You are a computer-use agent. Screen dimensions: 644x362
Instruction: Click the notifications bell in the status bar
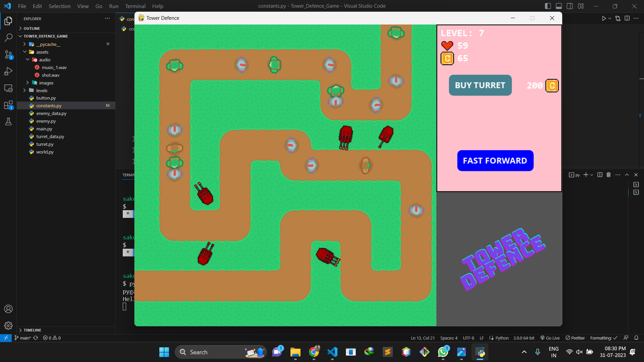tap(637, 338)
